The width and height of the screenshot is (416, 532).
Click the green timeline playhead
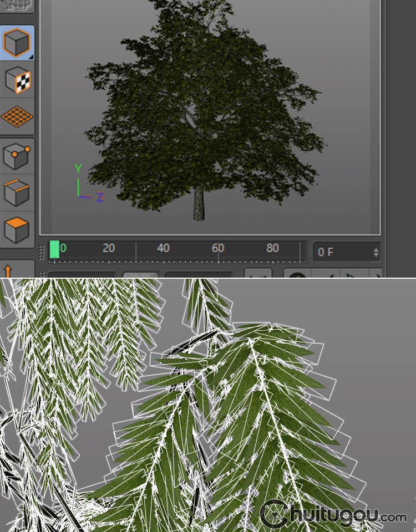[54, 249]
